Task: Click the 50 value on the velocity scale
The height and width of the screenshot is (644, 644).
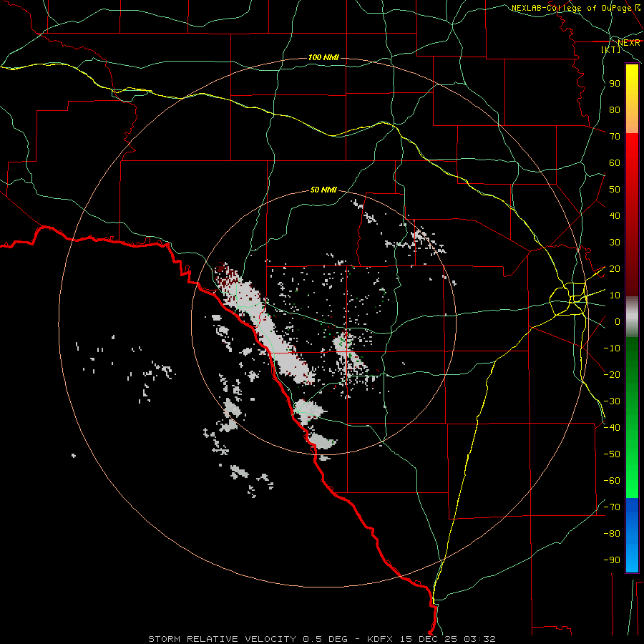Action: (x=615, y=190)
